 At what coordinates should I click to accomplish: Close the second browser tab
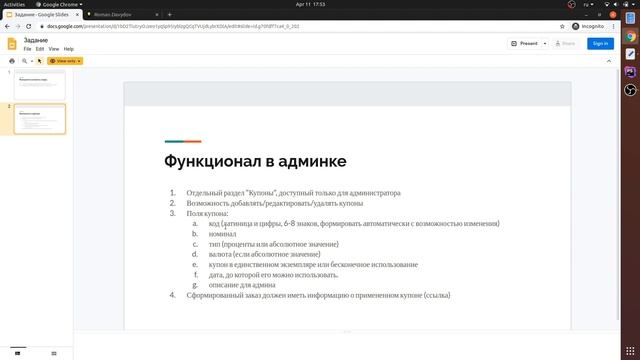tap(157, 15)
